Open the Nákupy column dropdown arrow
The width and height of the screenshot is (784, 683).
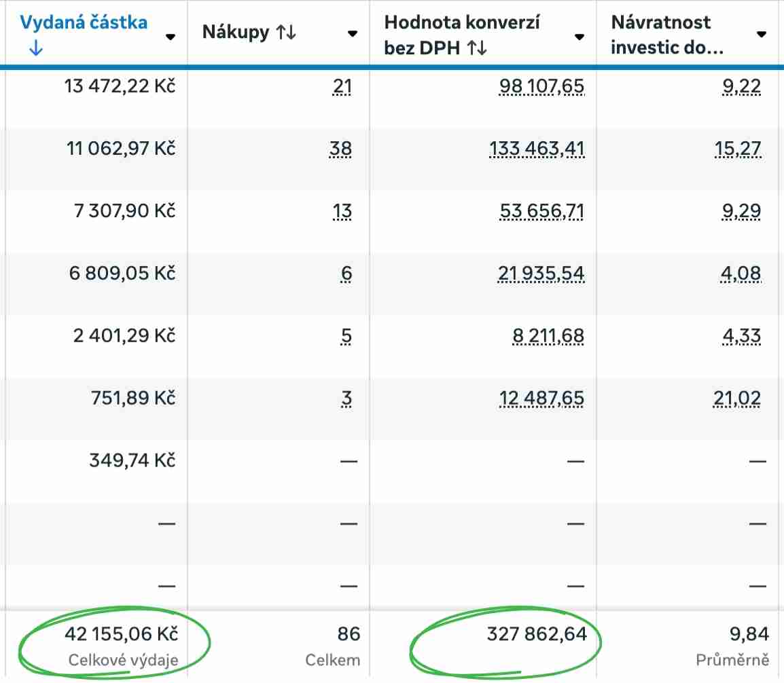(x=353, y=33)
